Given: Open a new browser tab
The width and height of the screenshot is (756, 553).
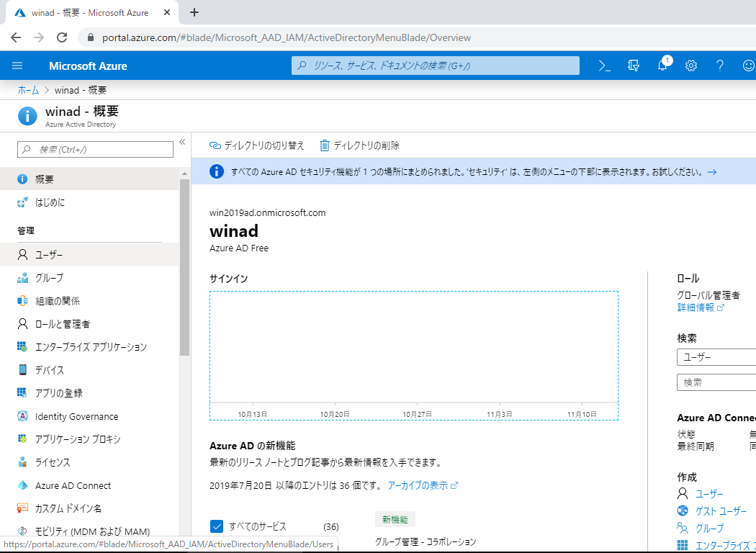Looking at the screenshot, I should (x=194, y=12).
